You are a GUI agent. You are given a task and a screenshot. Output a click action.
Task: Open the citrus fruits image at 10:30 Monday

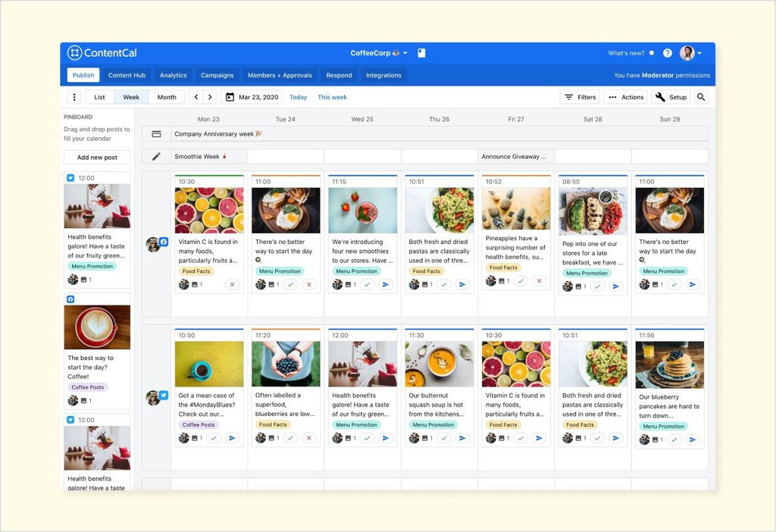coord(209,211)
